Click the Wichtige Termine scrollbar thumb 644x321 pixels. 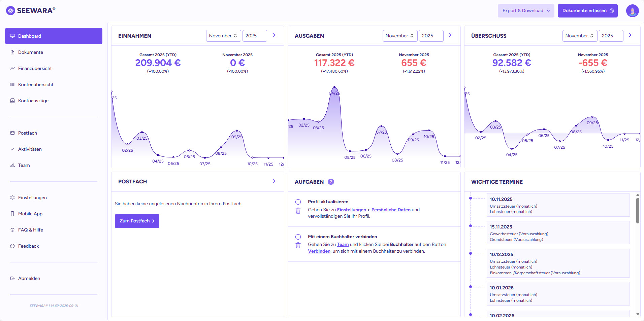click(638, 211)
